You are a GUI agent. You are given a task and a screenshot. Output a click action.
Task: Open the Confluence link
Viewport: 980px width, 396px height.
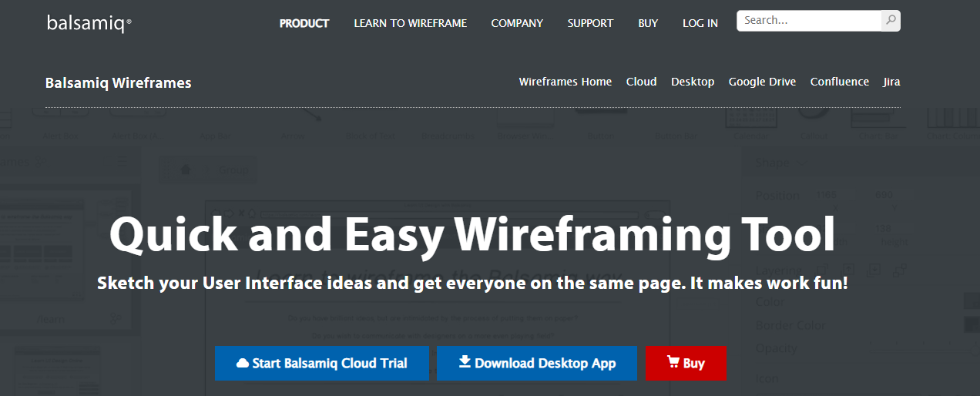pyautogui.click(x=840, y=82)
